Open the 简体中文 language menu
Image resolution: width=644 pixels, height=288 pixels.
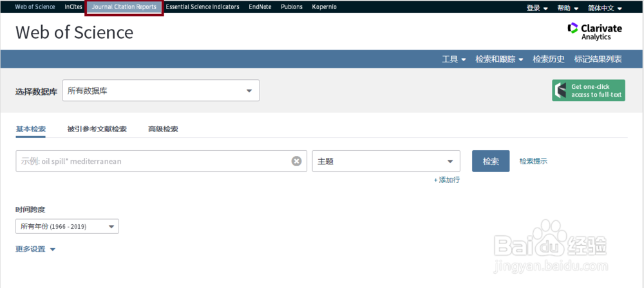click(x=605, y=8)
